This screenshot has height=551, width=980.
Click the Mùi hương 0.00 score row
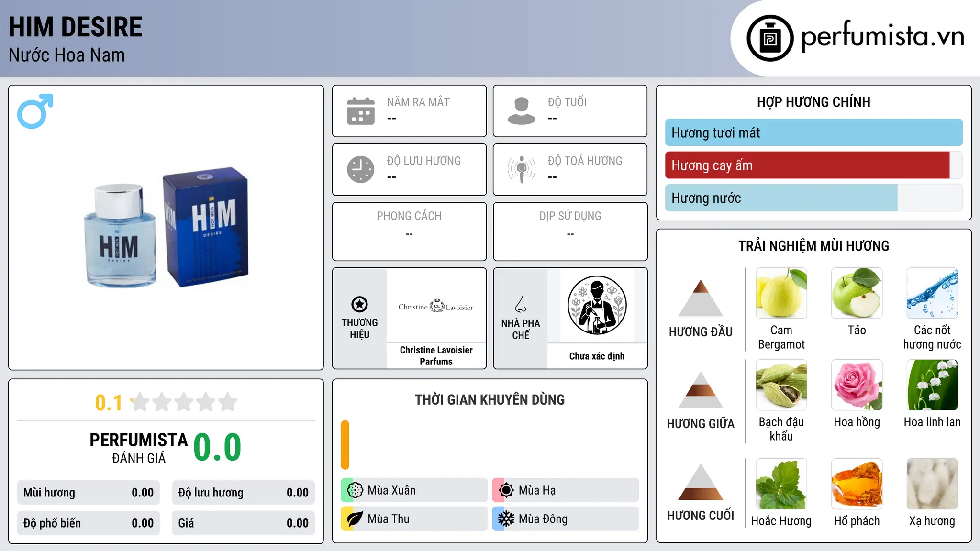[89, 493]
